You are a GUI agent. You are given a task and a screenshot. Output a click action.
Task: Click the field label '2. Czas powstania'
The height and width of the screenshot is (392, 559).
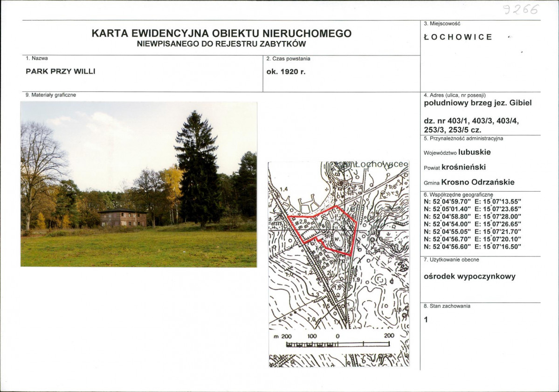(288, 59)
